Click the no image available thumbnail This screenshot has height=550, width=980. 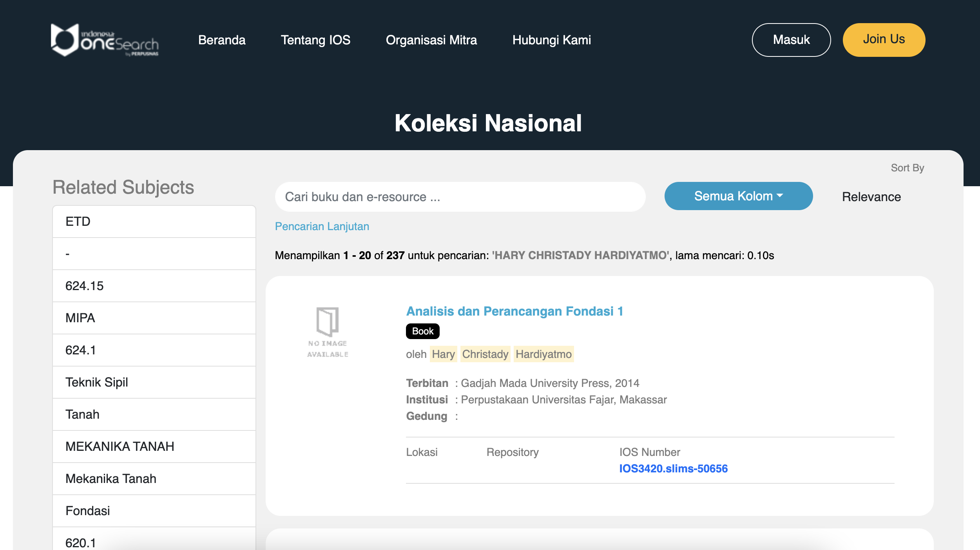pos(328,332)
